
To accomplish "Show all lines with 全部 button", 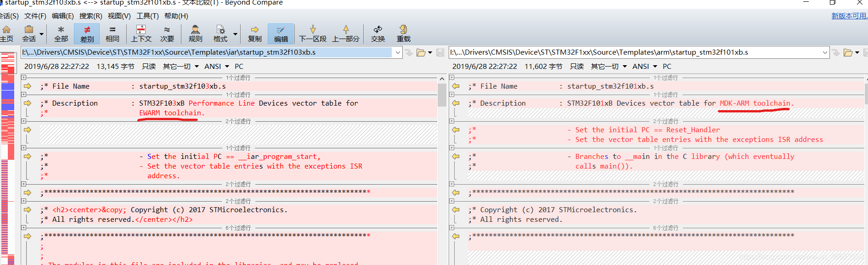I will pyautogui.click(x=61, y=34).
